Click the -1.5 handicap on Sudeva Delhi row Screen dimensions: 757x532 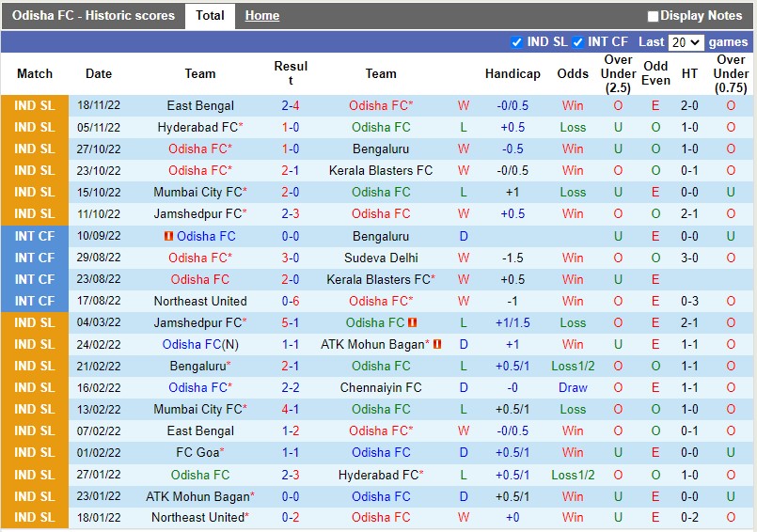click(x=513, y=258)
